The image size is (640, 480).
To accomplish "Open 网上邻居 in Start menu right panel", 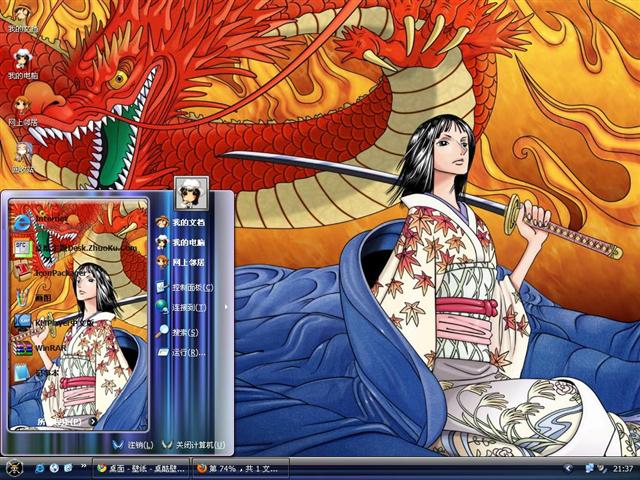I will [x=180, y=262].
